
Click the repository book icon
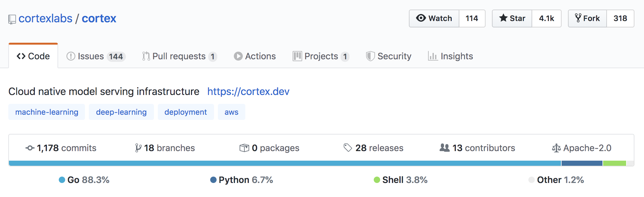click(12, 19)
